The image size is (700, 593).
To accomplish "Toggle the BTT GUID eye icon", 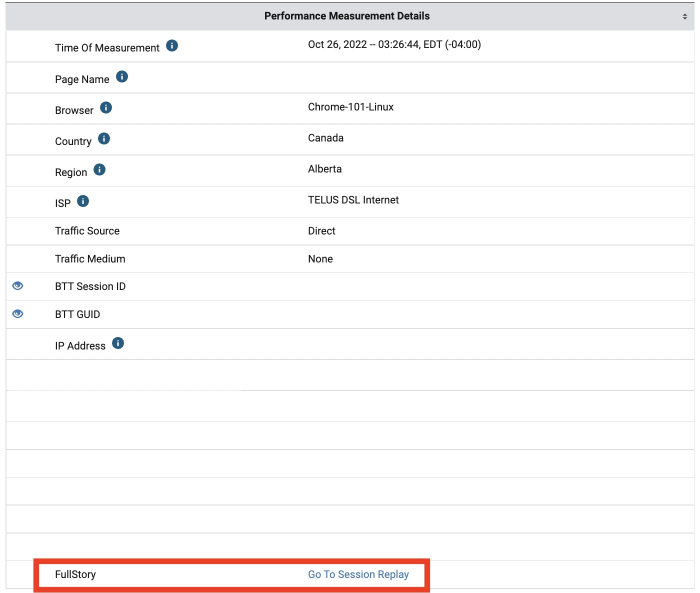I will 17,314.
